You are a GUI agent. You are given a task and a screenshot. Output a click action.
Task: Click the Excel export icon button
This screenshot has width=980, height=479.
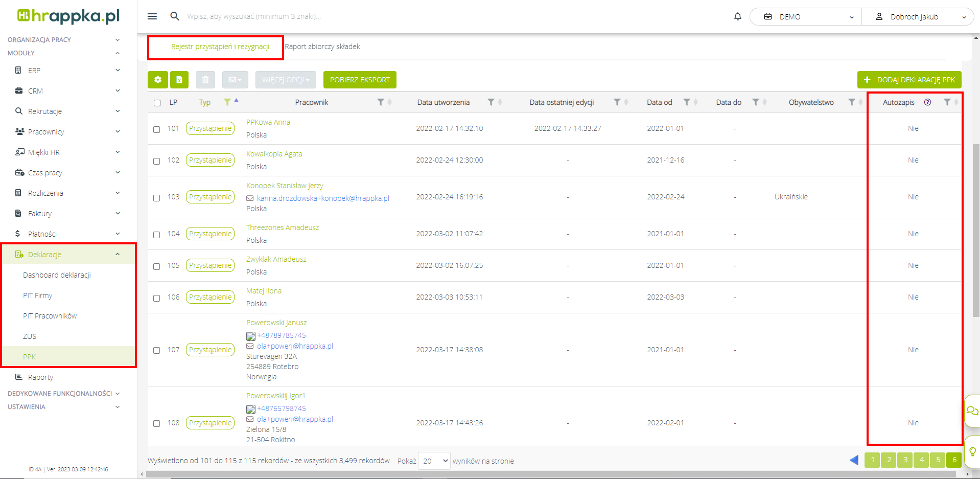pos(179,80)
